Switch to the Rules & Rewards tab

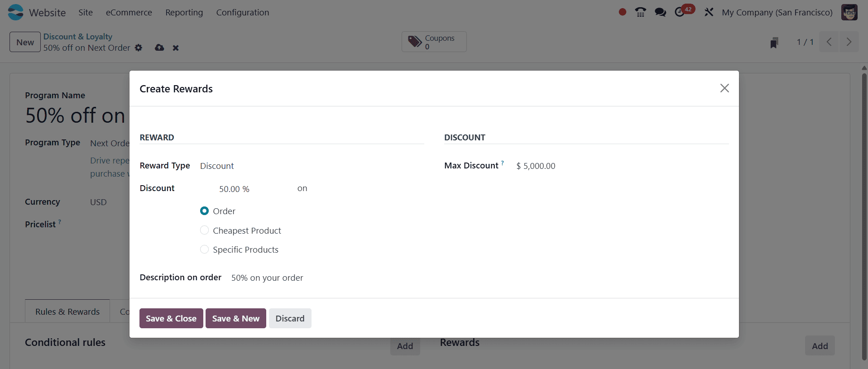click(x=67, y=311)
